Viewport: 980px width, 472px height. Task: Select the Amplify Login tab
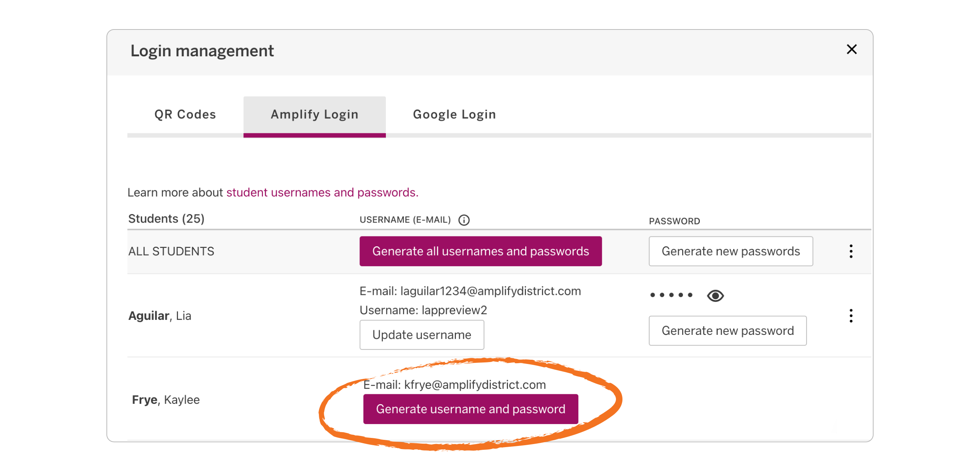(x=314, y=114)
